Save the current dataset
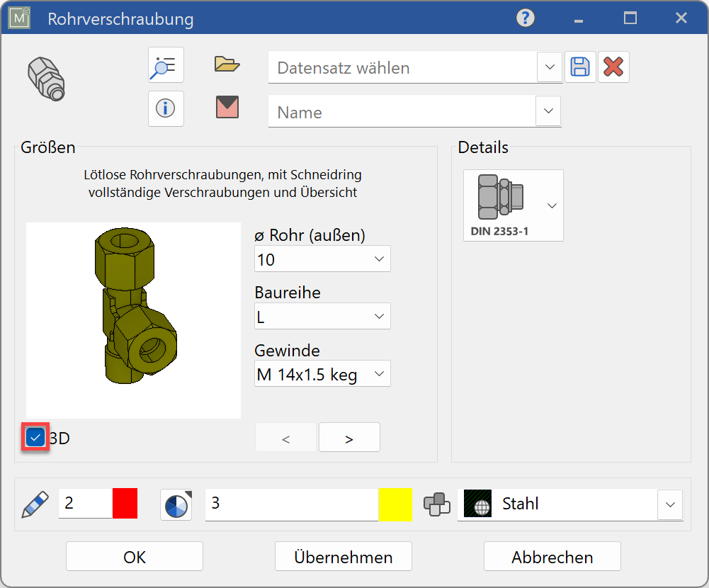Image resolution: width=709 pixels, height=588 pixels. (580, 67)
